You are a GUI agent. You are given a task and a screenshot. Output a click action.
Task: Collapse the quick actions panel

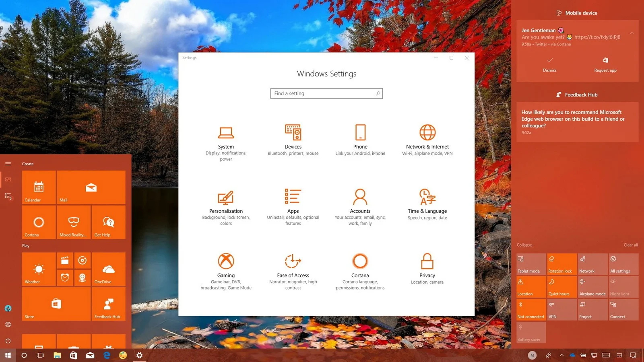(524, 245)
